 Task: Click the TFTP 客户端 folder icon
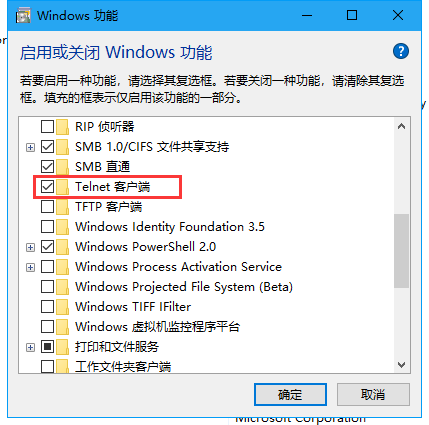click(x=62, y=207)
